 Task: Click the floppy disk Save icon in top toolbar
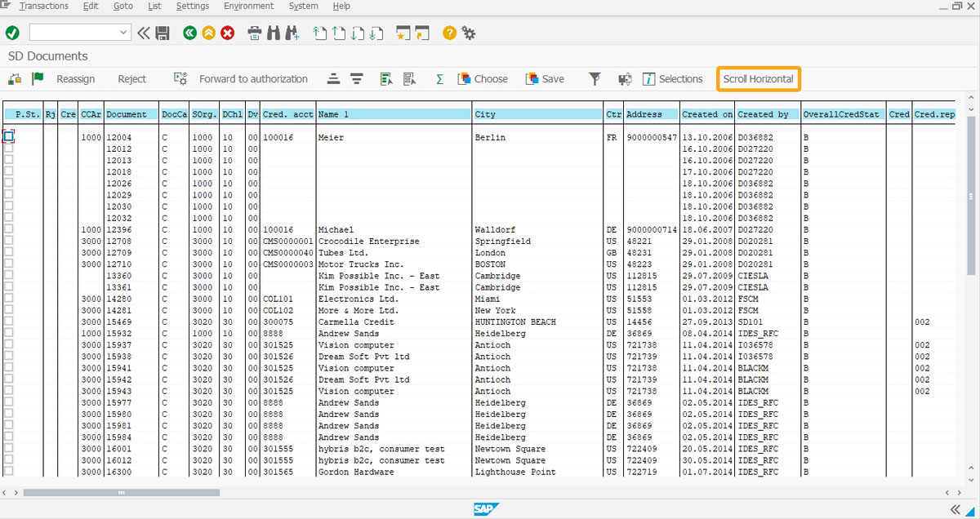click(163, 33)
